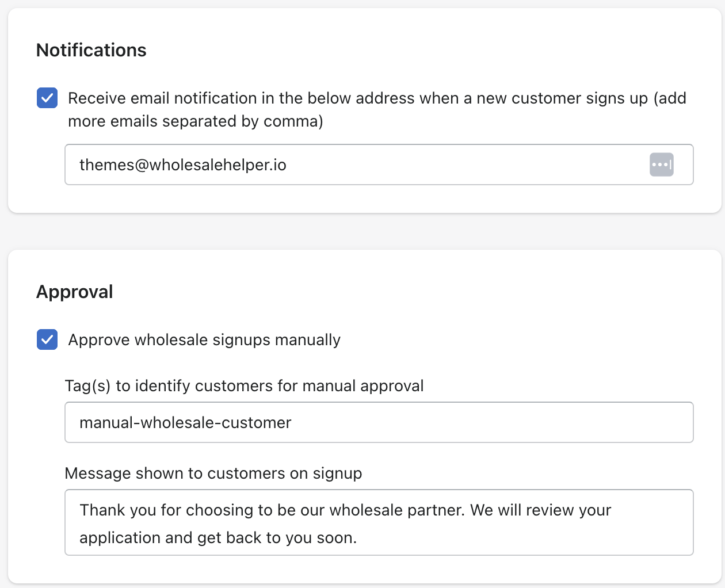Toggle Approve wholesale signups manually checkbox
The image size is (725, 588).
pos(47,339)
